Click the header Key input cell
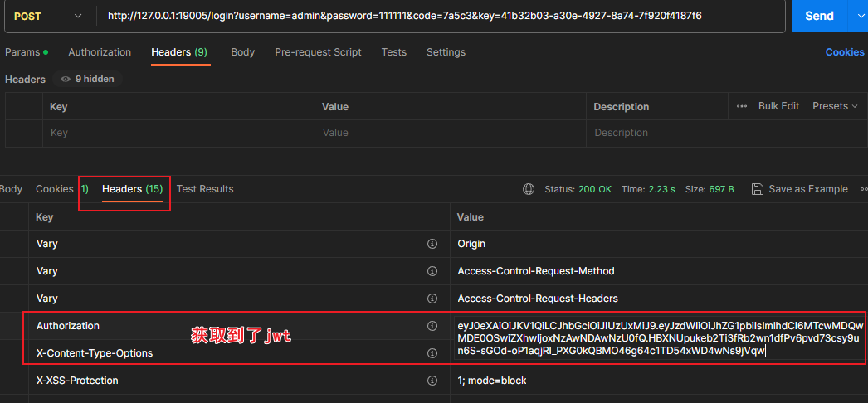 point(178,133)
